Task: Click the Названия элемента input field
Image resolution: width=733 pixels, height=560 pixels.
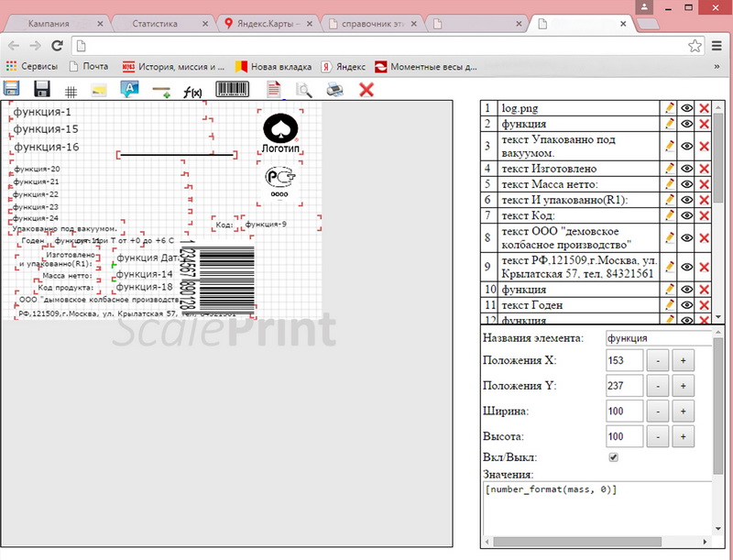Action: (658, 338)
